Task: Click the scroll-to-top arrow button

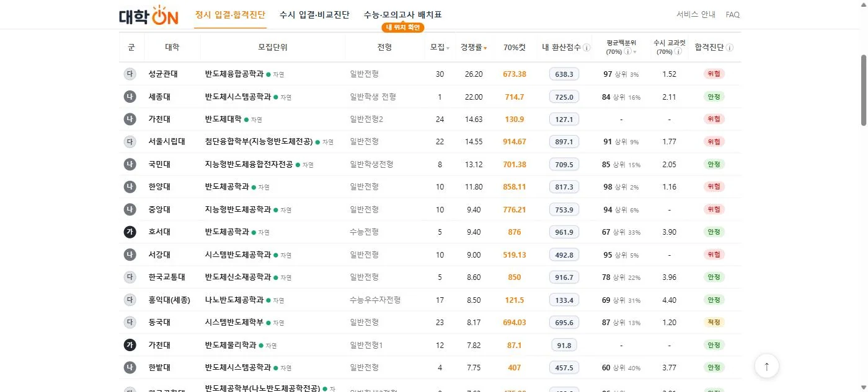Action: click(x=767, y=366)
